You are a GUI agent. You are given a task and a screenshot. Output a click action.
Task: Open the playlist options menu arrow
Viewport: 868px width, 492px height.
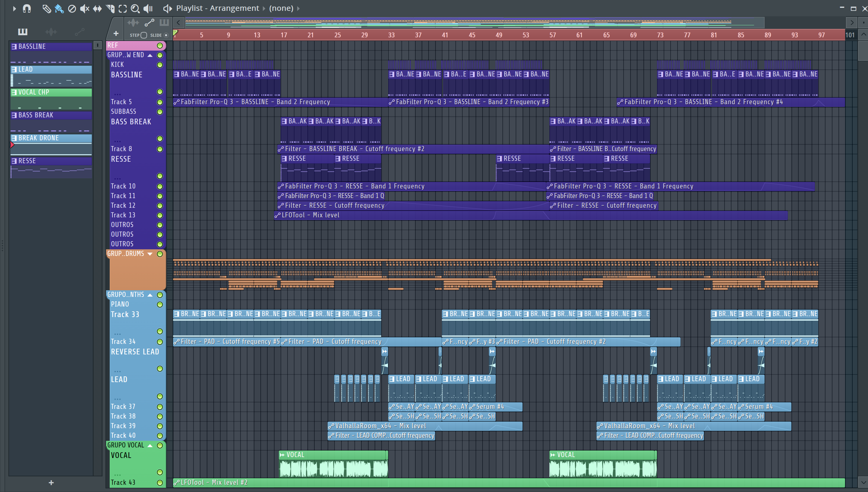click(14, 8)
